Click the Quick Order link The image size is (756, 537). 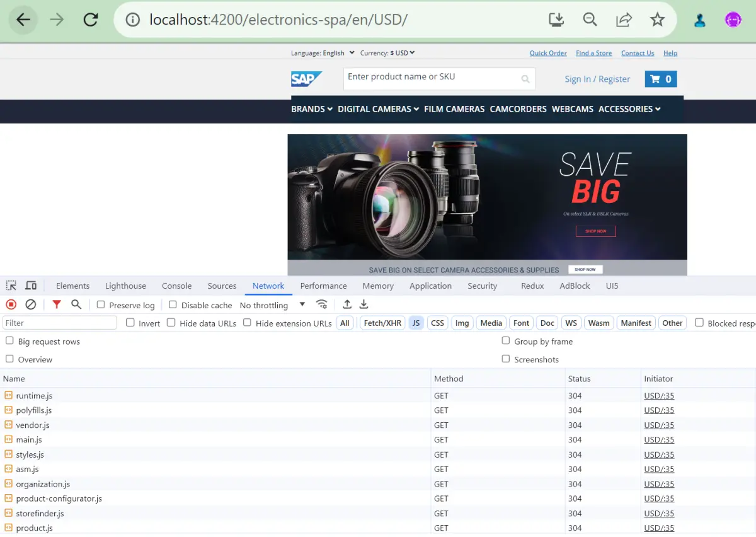[x=548, y=53]
